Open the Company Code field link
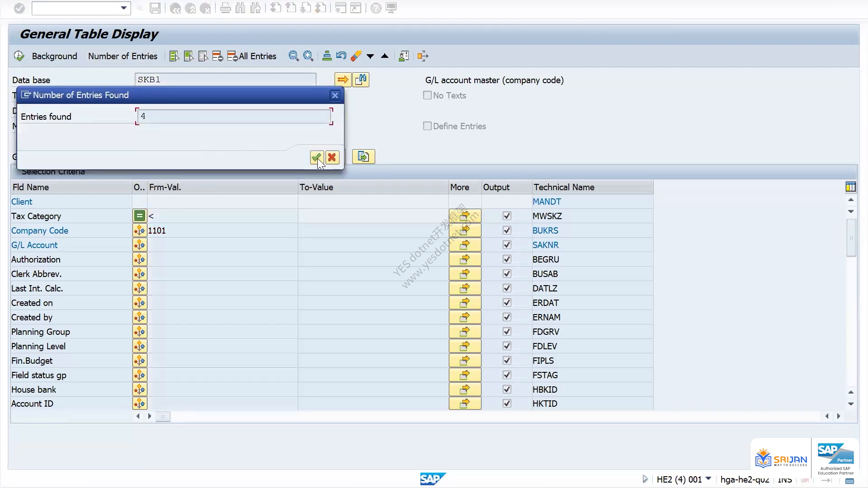Screen dimensions: 868x488 coord(40,230)
